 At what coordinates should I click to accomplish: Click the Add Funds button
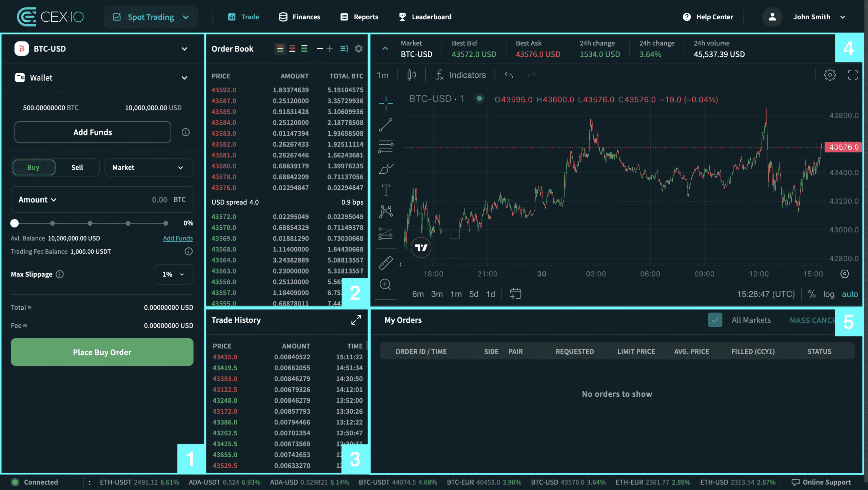93,132
